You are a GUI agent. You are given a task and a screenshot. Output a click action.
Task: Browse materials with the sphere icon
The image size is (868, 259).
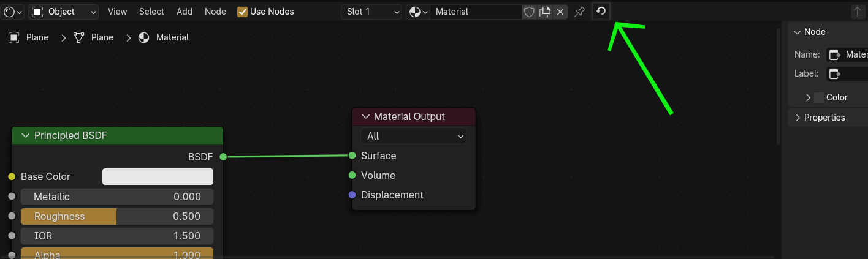point(418,12)
